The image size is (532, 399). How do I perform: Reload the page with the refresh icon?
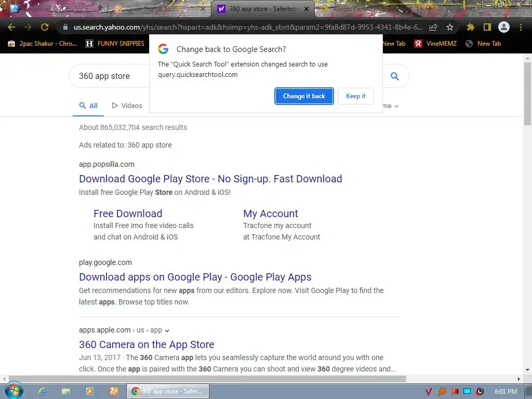pos(45,27)
